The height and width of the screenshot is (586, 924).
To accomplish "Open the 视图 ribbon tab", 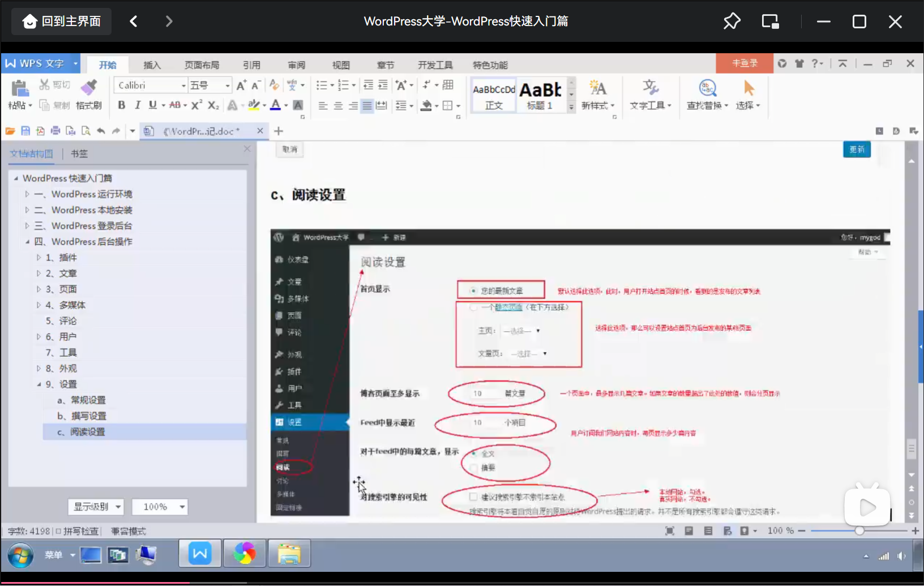I will [x=341, y=65].
